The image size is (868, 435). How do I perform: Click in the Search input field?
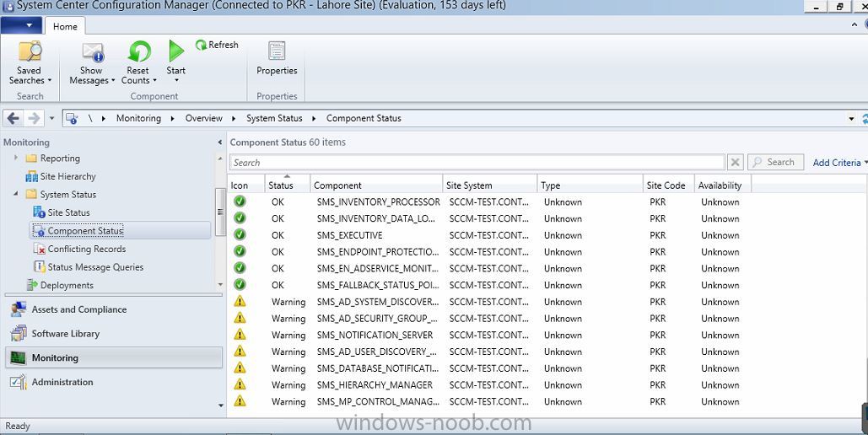tap(477, 163)
